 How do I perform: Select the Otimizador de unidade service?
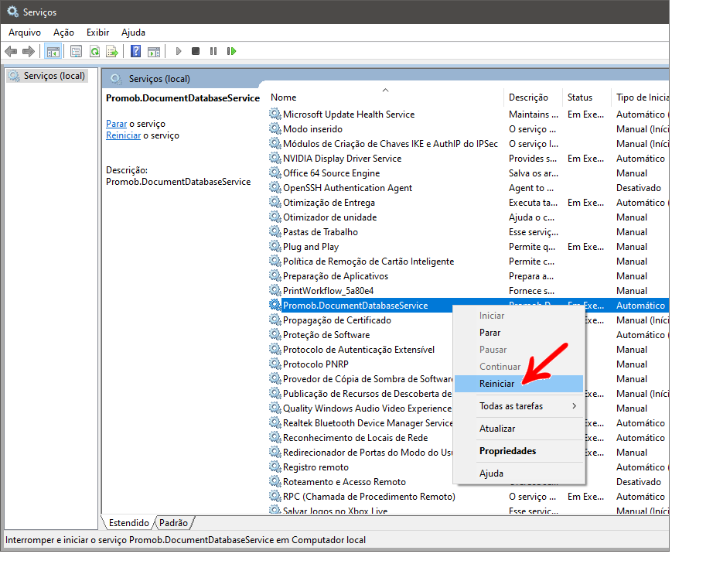click(469, 217)
